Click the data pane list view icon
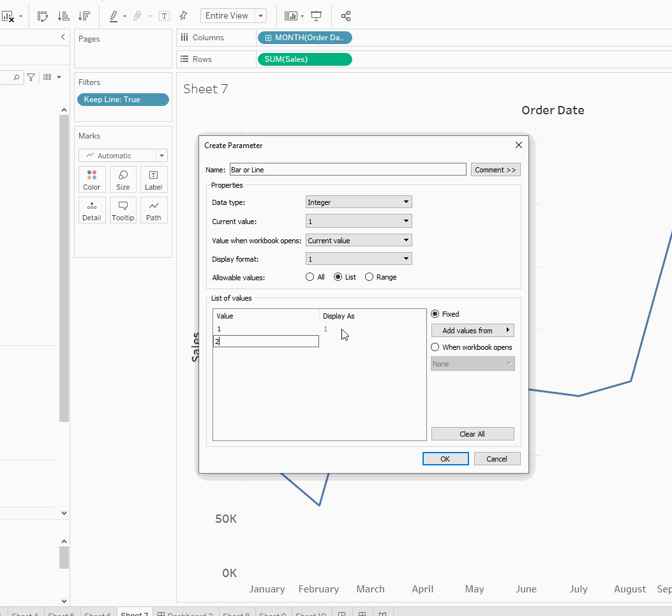The width and height of the screenshot is (672, 616). tap(48, 77)
